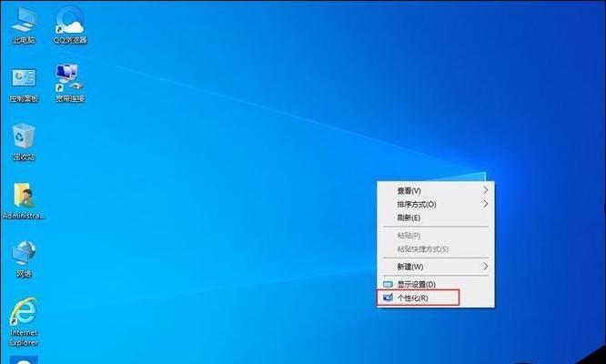Screen dimensions: 606x364
Task: Select the QQ浏览器 desktop shortcut
Action: click(70, 25)
